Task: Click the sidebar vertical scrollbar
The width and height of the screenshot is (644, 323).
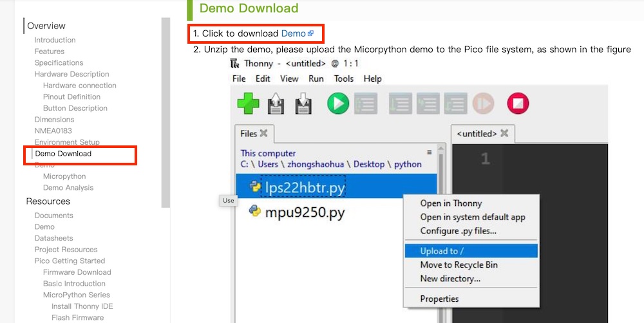Action: 166,113
